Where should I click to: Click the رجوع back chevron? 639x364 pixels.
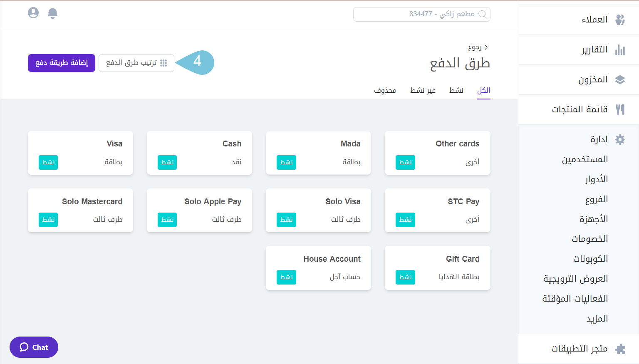tap(486, 47)
